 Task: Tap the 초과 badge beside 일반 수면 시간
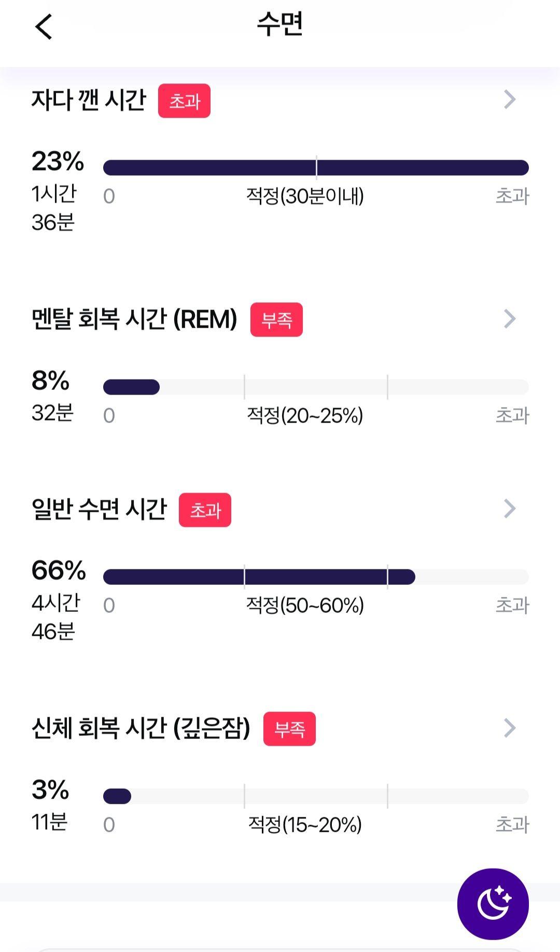(205, 510)
